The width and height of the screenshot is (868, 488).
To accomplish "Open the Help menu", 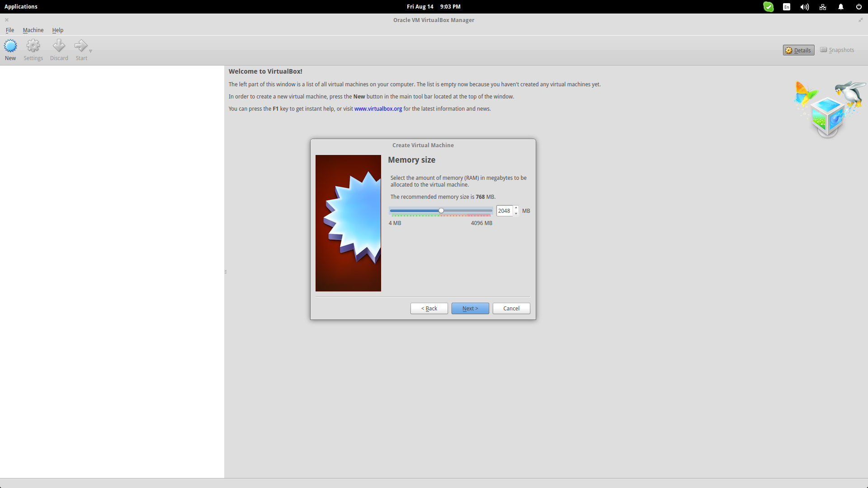I will coord(57,30).
